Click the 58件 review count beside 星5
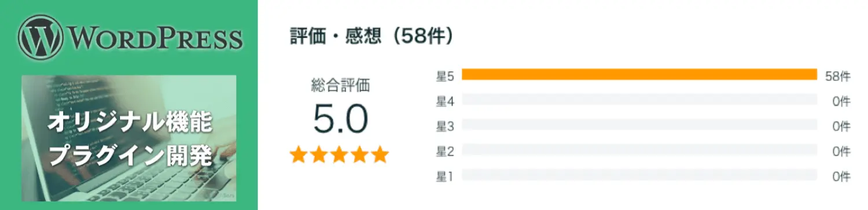Image resolution: width=868 pixels, height=210 pixels. click(838, 75)
